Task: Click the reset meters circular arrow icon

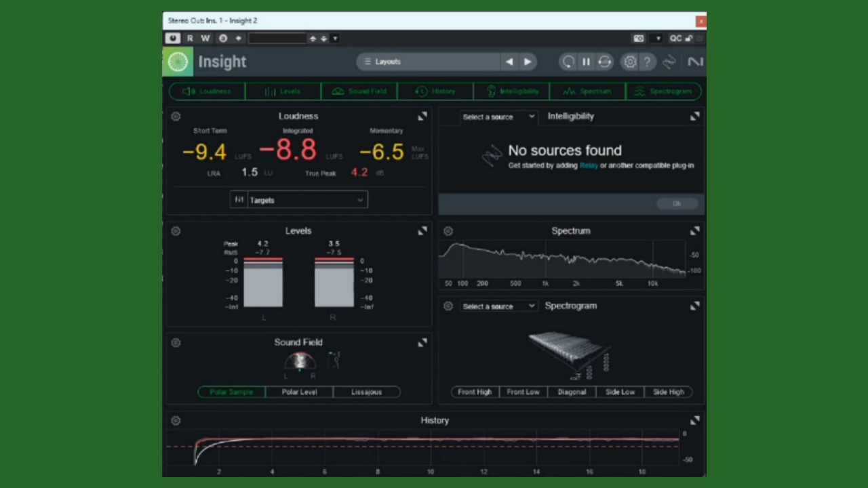Action: [568, 62]
